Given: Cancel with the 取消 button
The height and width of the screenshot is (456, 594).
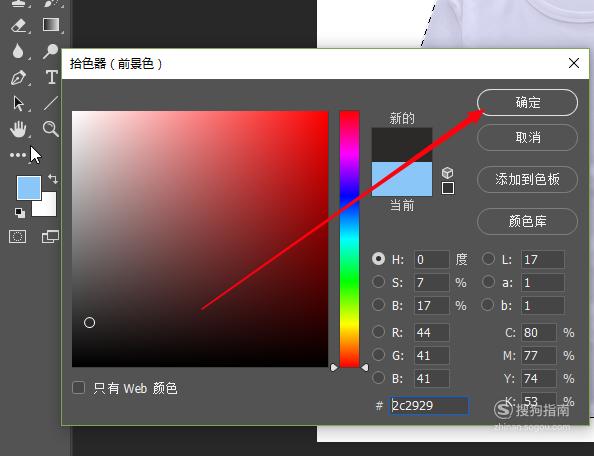Looking at the screenshot, I should click(x=527, y=137).
